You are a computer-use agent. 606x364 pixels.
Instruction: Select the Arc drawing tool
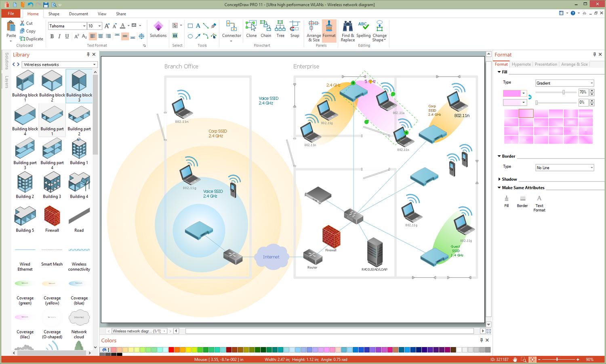206,36
